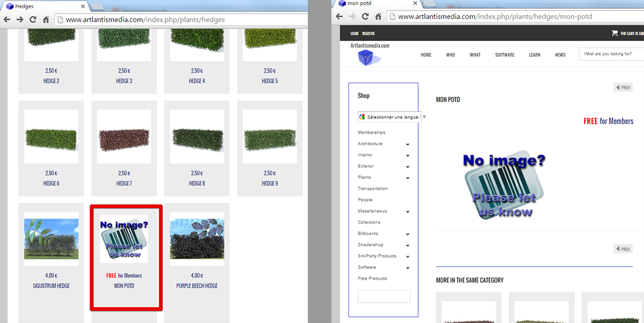Expand the Plants category
Image resolution: width=644 pixels, height=323 pixels.
coord(407,178)
